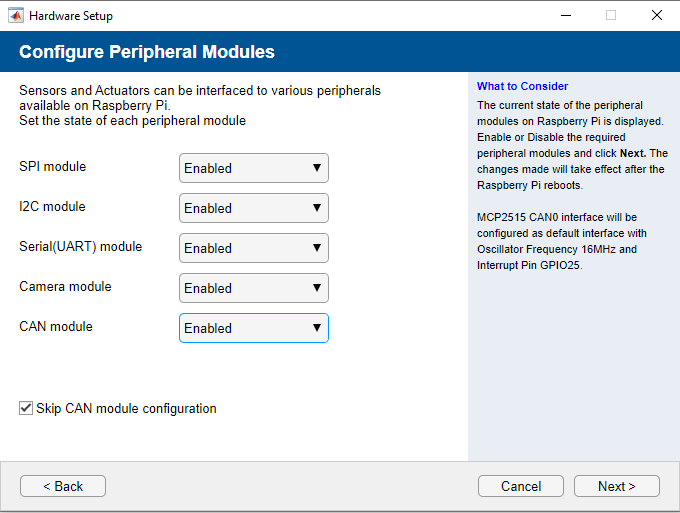The height and width of the screenshot is (513, 680).
Task: Click the Serial(UART) dropdown arrow
Action: [317, 248]
